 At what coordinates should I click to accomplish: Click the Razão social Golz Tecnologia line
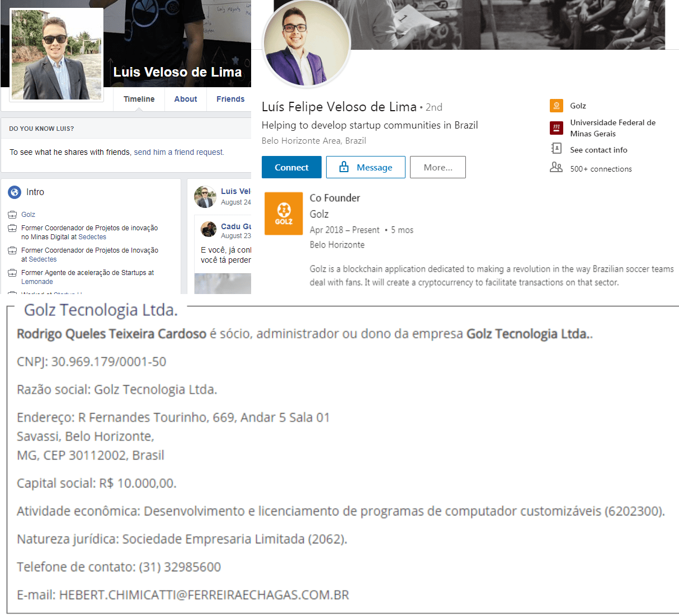click(117, 390)
